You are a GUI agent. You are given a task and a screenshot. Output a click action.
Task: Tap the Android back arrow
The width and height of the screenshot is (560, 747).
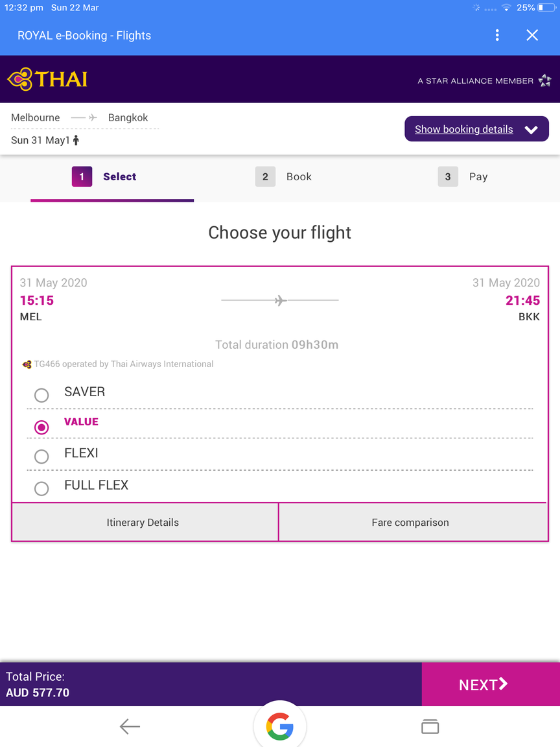point(130,726)
